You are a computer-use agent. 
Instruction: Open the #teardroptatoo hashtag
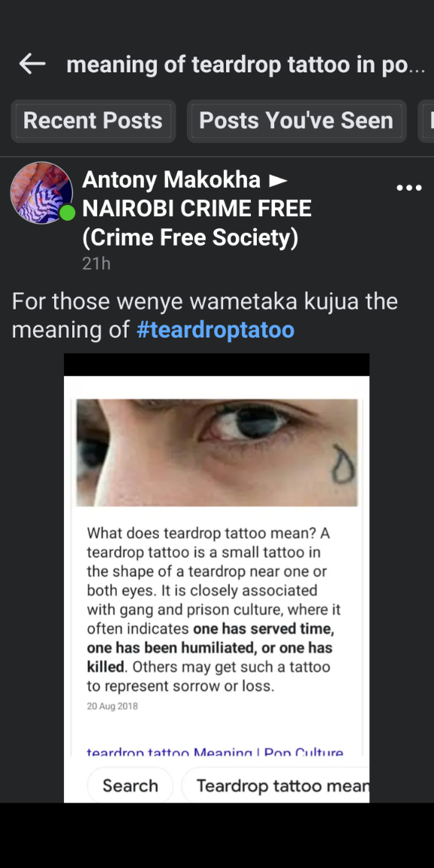[x=215, y=330]
